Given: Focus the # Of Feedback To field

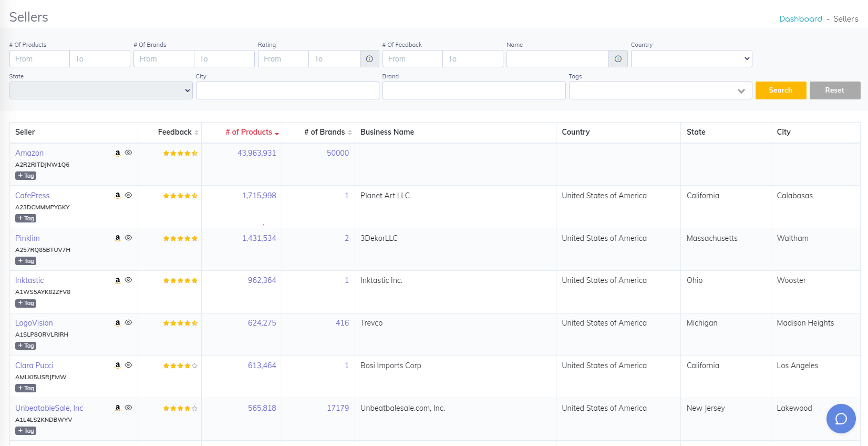Looking at the screenshot, I should 473,59.
